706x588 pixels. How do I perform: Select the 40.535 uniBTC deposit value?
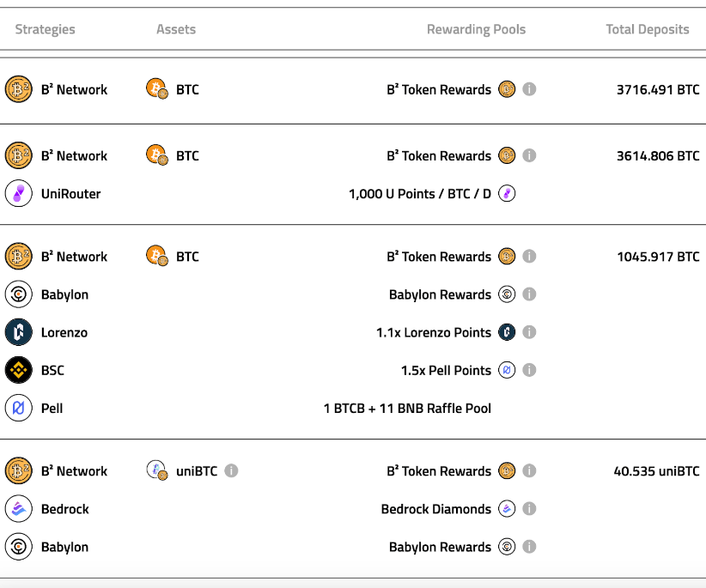pos(656,471)
